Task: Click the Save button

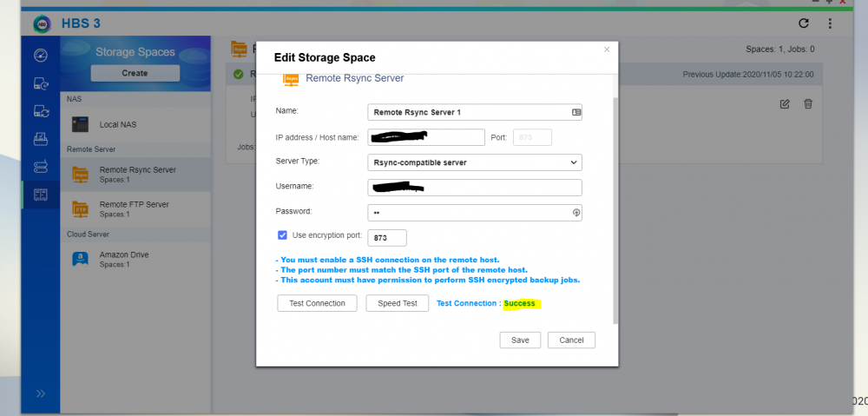Action: point(520,340)
